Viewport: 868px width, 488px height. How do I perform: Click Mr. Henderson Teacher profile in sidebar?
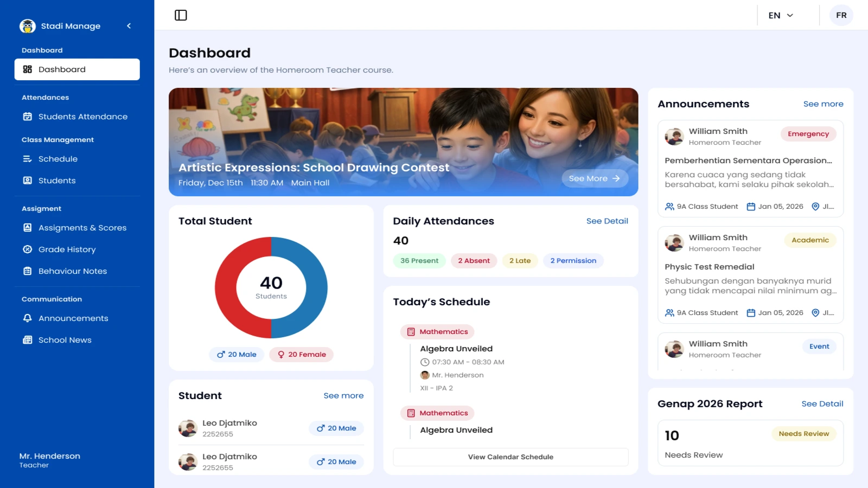click(x=50, y=460)
